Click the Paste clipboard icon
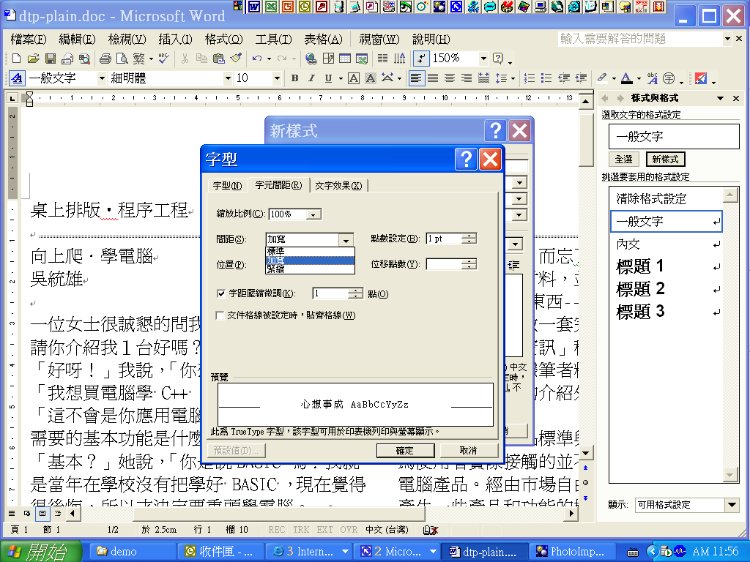 (x=219, y=58)
